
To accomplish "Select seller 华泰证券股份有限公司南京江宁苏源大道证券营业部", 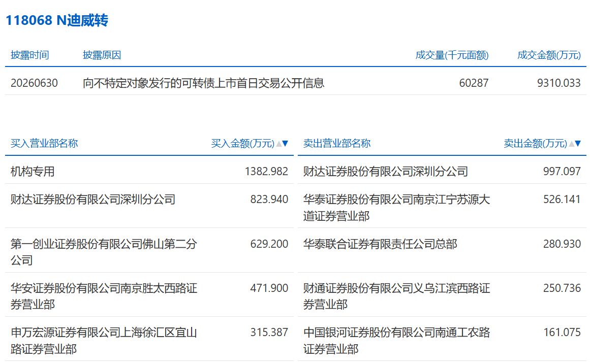I will pos(396,208).
